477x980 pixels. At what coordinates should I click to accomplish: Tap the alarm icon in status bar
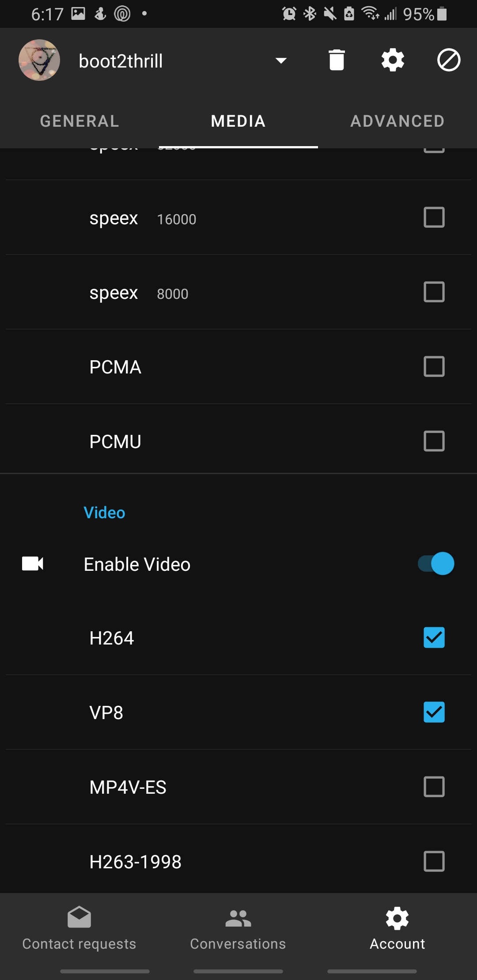[x=289, y=14]
